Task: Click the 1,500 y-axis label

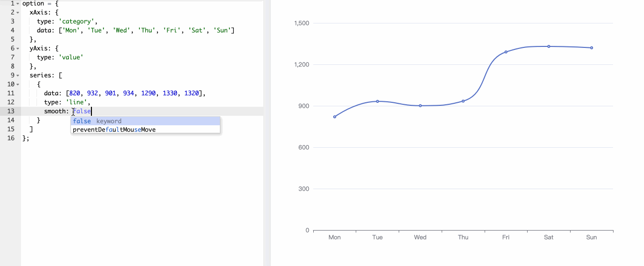Action: (x=301, y=23)
